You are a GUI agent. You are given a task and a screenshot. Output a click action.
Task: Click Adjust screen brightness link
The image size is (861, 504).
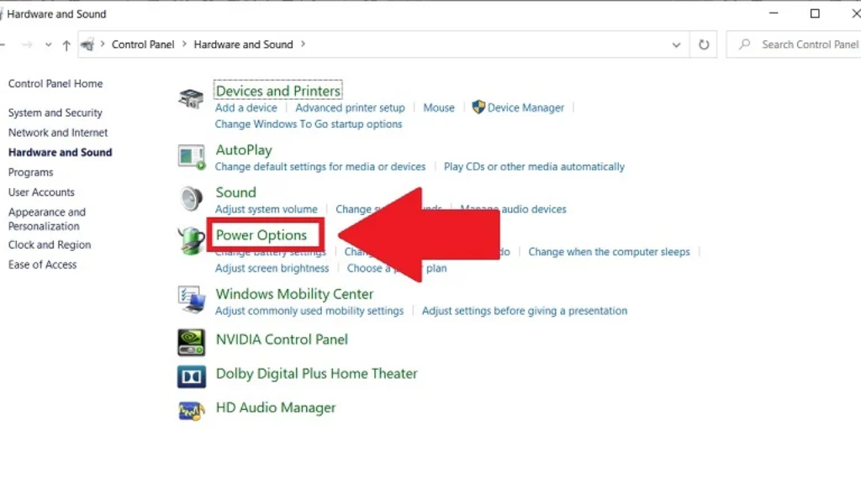(x=272, y=269)
